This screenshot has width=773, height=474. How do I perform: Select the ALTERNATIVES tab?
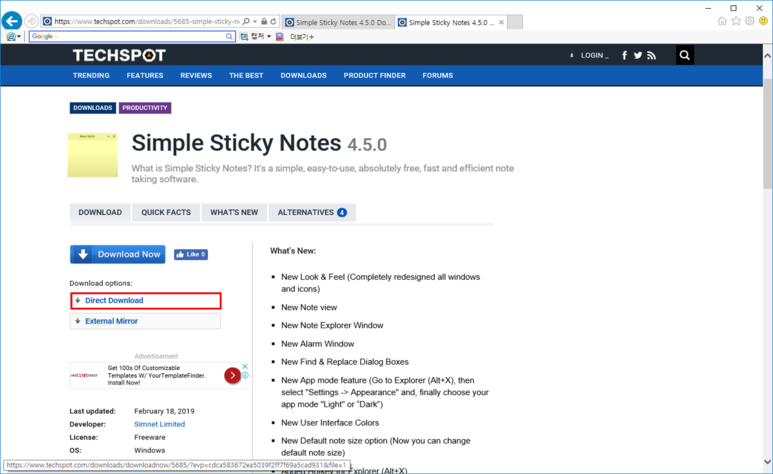click(312, 213)
